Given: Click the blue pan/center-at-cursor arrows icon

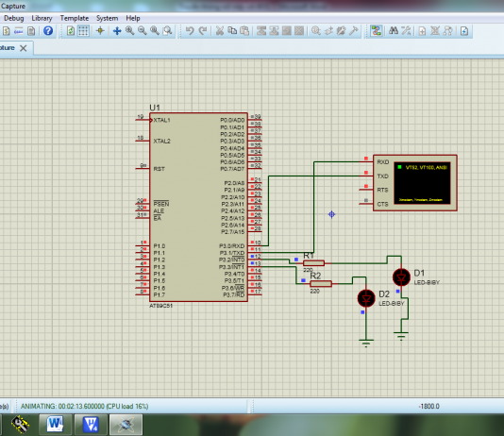Looking at the screenshot, I should coord(117,31).
